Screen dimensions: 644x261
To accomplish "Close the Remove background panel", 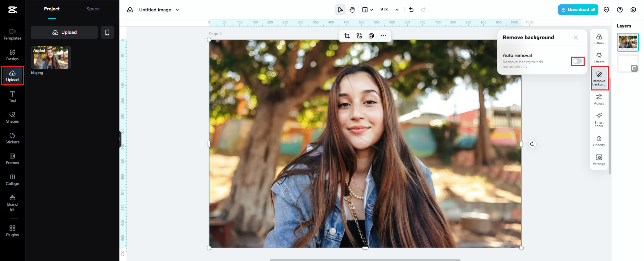I will click(576, 38).
